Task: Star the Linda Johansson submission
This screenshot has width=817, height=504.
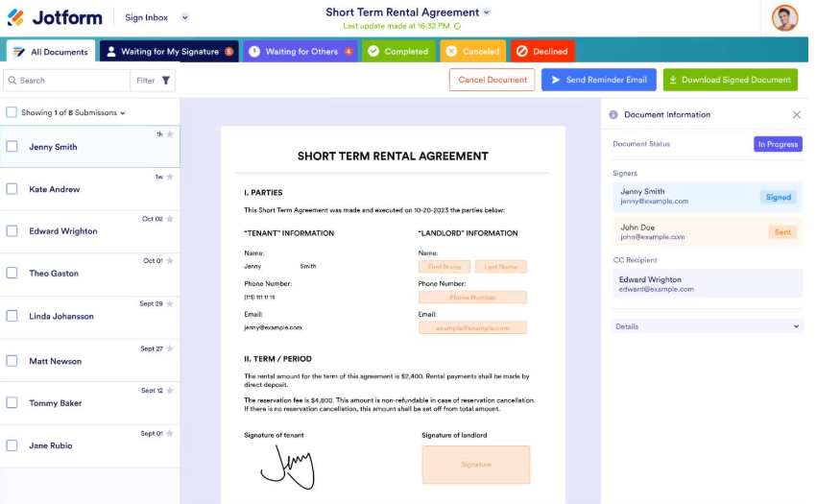Action: click(170, 303)
